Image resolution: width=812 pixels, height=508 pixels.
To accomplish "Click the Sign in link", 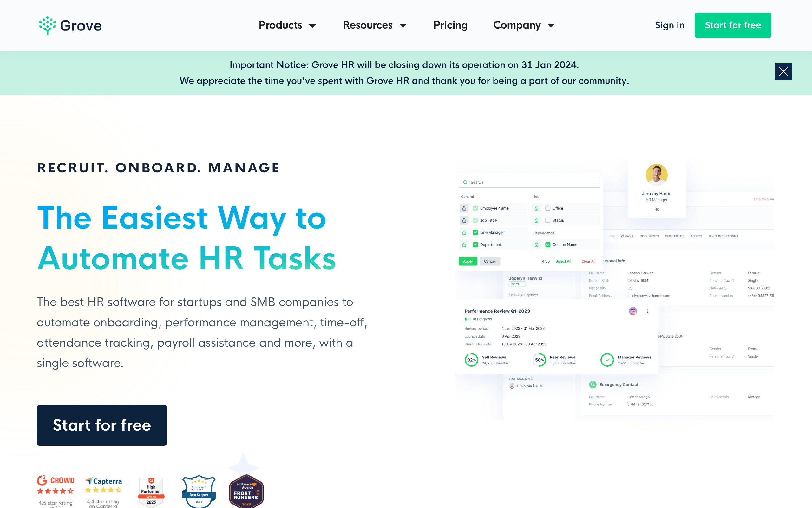I will [x=669, y=25].
